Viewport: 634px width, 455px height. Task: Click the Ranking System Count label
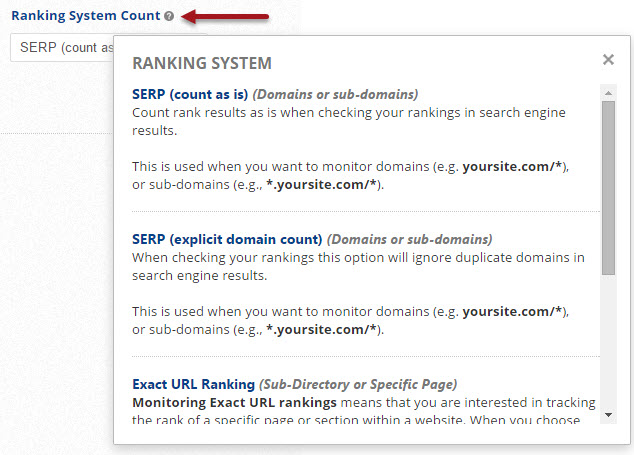(x=85, y=17)
